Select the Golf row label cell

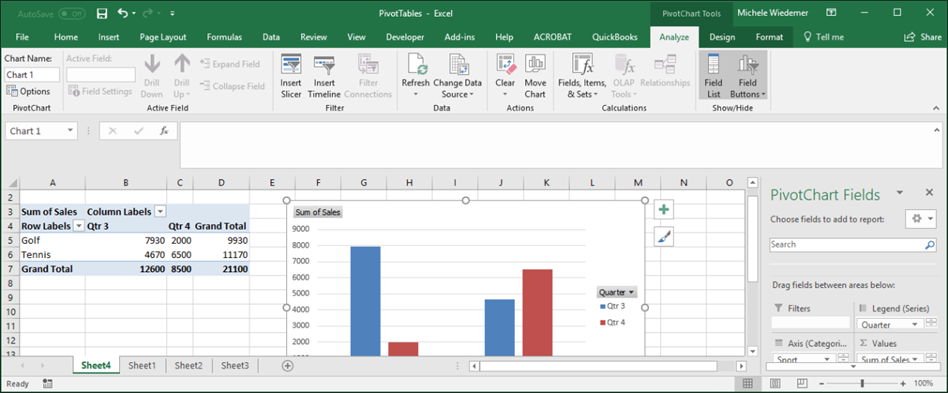coord(53,240)
